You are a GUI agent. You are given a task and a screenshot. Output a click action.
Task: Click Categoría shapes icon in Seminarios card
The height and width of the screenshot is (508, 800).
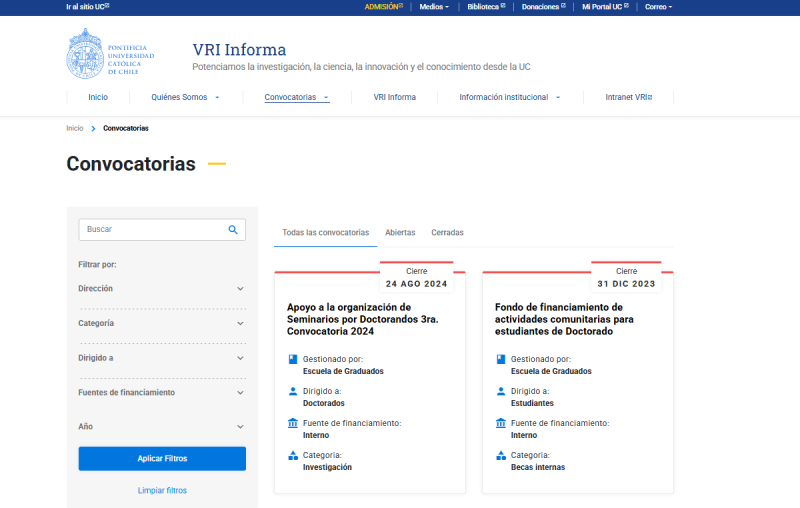click(x=293, y=455)
